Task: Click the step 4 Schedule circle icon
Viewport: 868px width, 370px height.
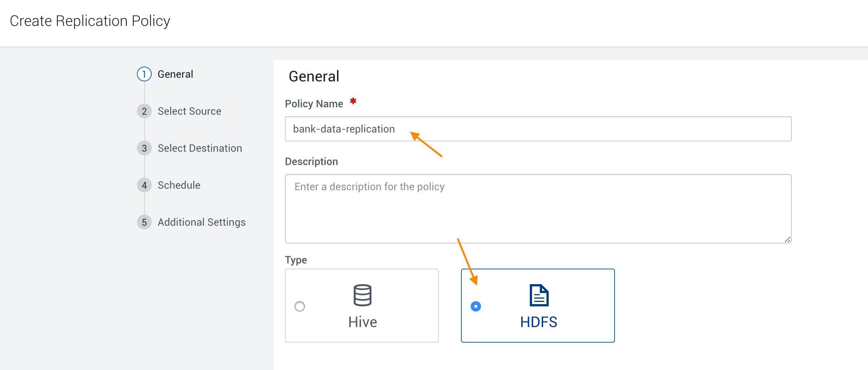Action: pos(144,185)
